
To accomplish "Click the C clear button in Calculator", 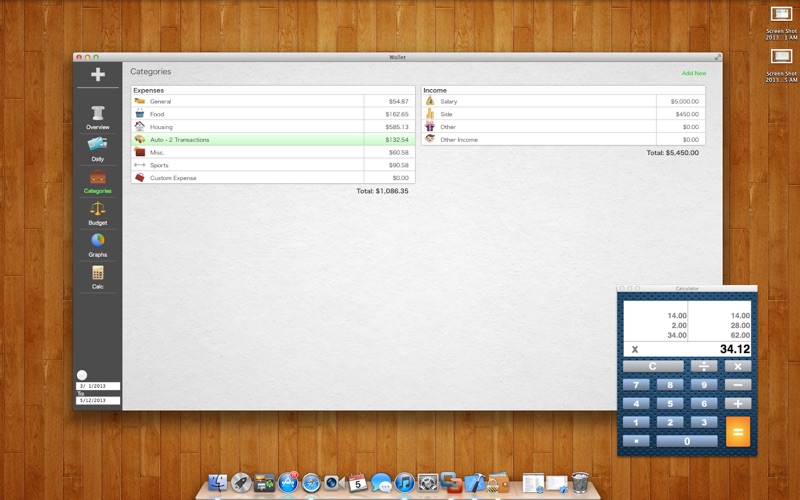I will (x=653, y=366).
